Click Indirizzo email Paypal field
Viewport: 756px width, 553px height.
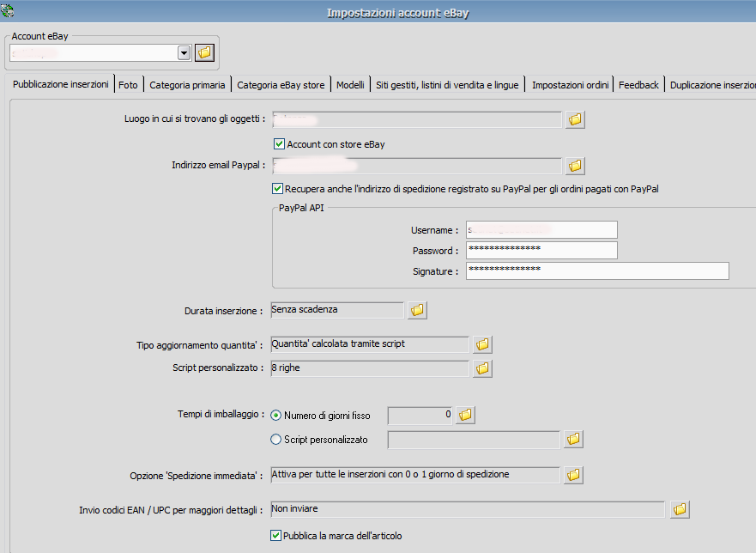point(417,166)
